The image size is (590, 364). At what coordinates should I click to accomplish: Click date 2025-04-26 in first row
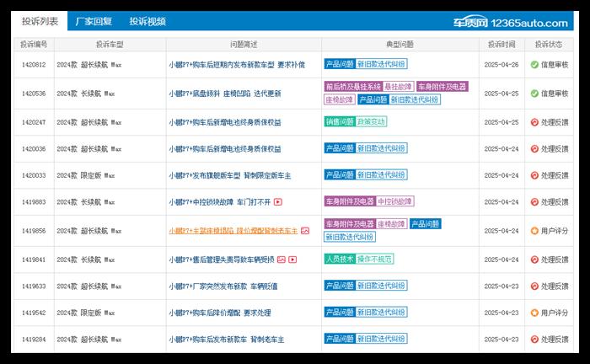point(501,65)
